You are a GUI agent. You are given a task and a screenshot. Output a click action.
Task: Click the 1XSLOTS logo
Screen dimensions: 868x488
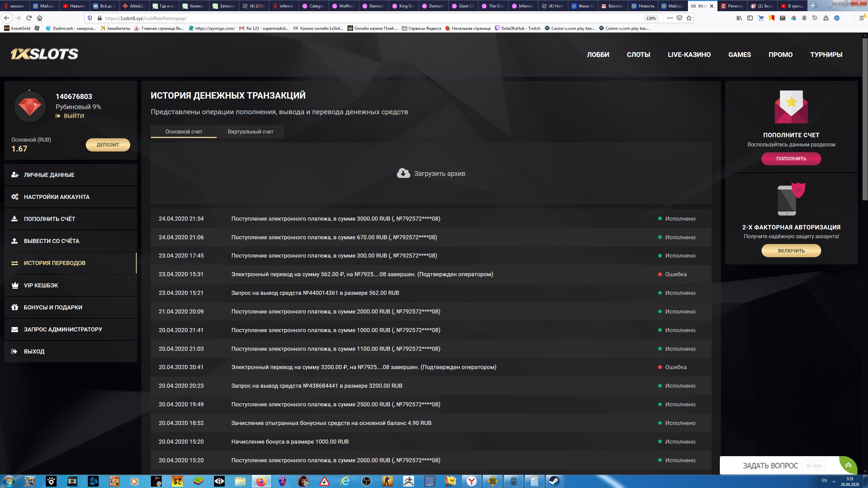tap(45, 54)
